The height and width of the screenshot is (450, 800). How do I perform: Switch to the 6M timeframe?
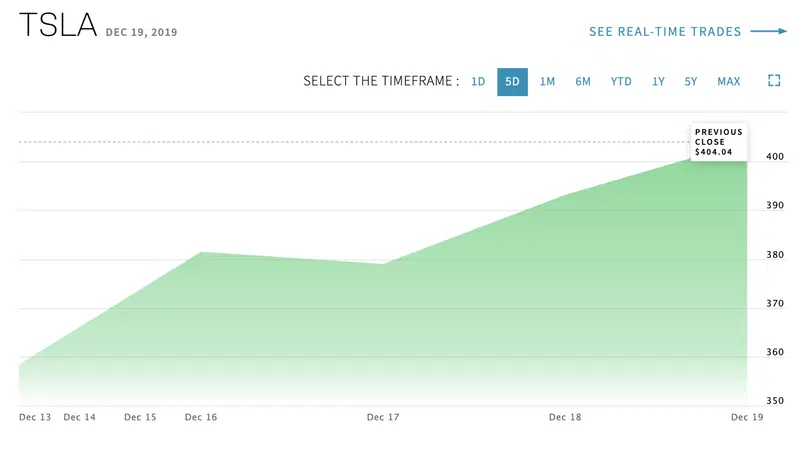click(583, 82)
